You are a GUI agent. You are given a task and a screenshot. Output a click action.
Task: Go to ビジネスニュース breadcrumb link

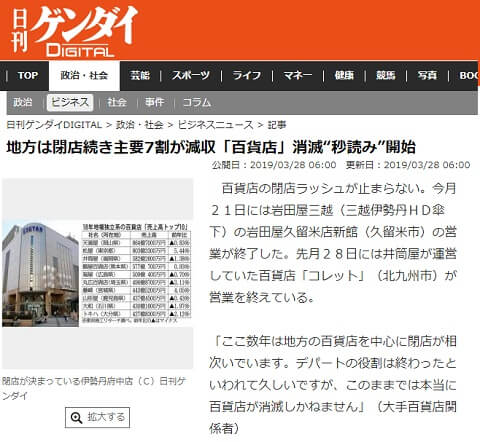tap(216, 125)
